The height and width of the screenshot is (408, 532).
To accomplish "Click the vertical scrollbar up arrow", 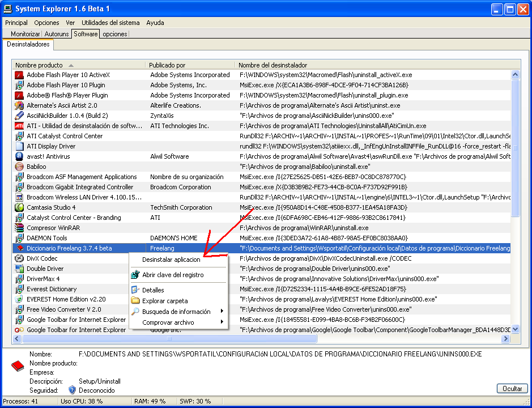I will pos(515,75).
